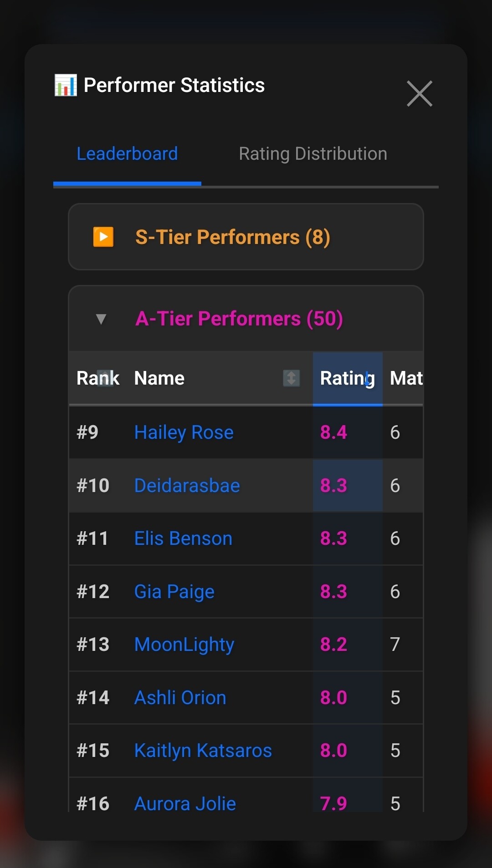Click the Ashli Orion link
The width and height of the screenshot is (492, 868).
180,697
